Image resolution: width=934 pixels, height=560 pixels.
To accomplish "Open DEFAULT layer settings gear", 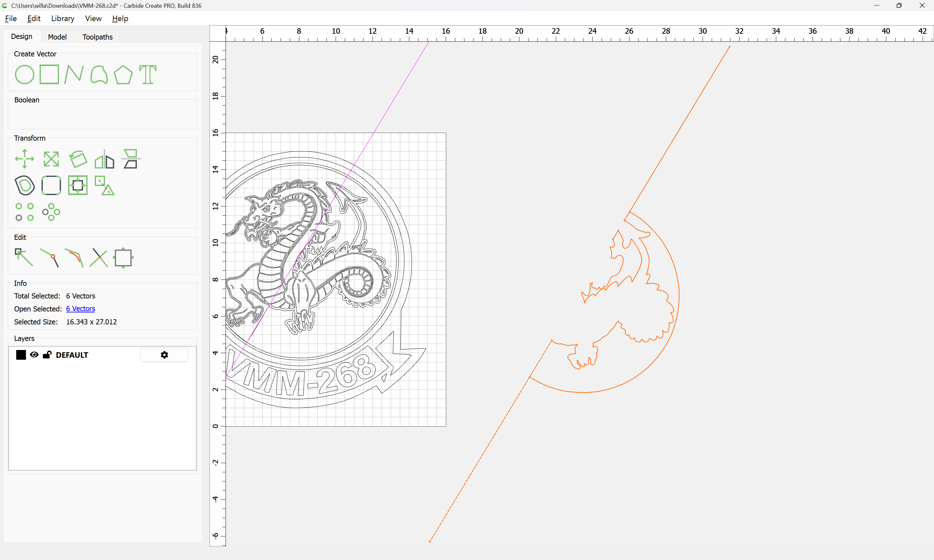I will (164, 355).
